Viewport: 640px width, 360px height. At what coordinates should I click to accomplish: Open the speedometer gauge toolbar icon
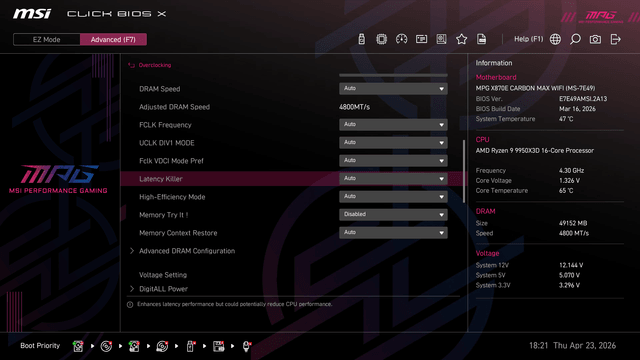401,39
